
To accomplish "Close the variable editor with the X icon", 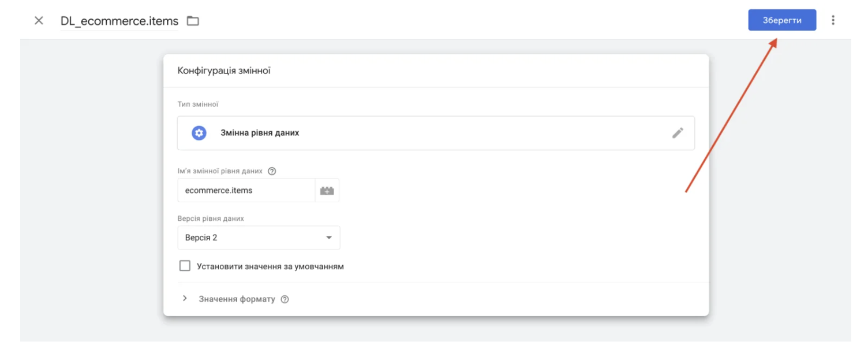I will (39, 21).
